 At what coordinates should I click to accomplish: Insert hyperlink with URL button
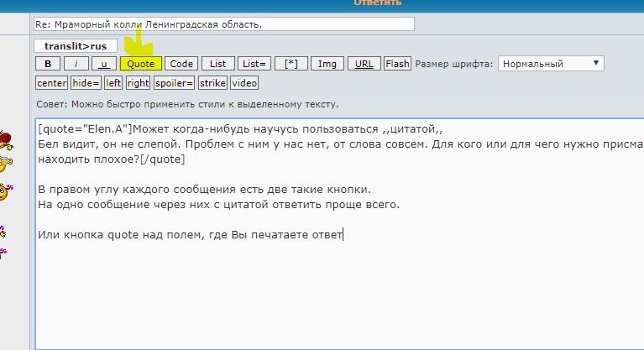pyautogui.click(x=364, y=64)
